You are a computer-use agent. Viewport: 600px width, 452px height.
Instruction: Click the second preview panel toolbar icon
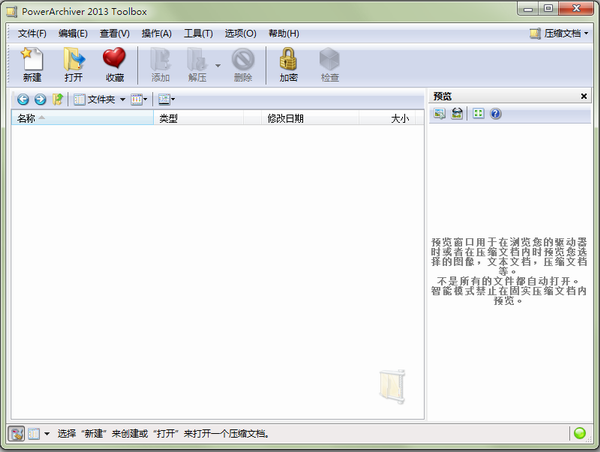[457, 114]
